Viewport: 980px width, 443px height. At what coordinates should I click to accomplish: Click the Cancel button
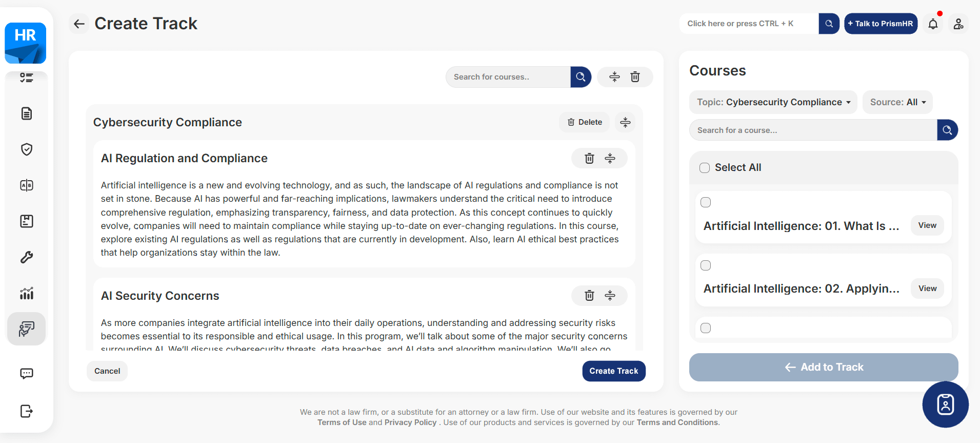107,371
